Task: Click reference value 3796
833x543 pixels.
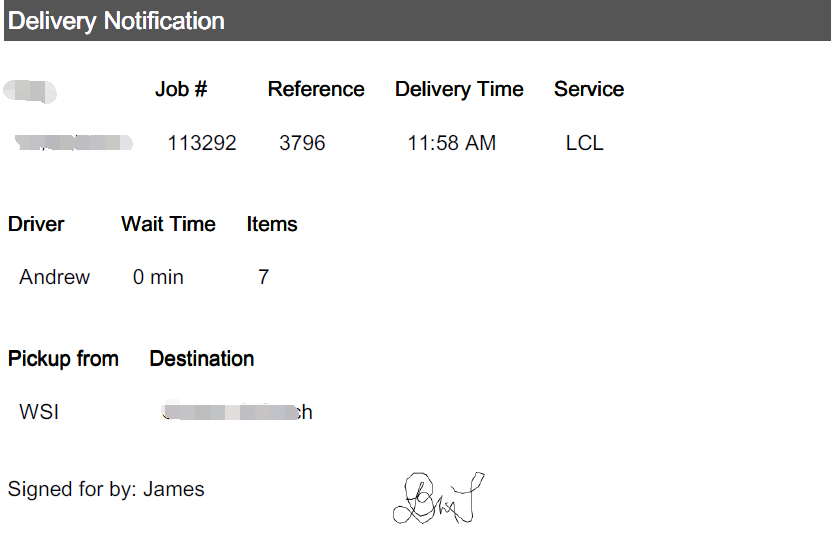Action: click(x=302, y=143)
